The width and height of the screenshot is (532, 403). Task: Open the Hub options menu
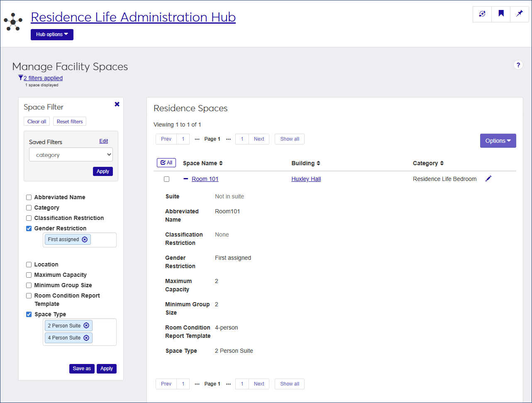(x=51, y=34)
